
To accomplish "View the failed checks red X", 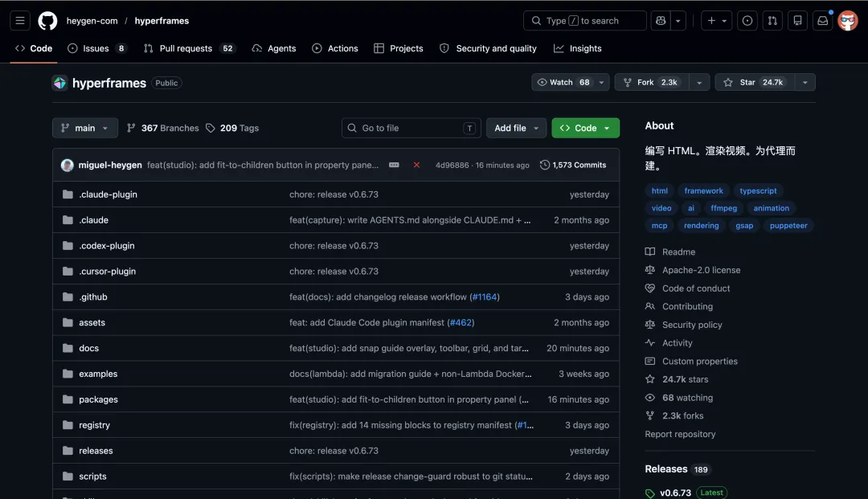I will coord(416,165).
